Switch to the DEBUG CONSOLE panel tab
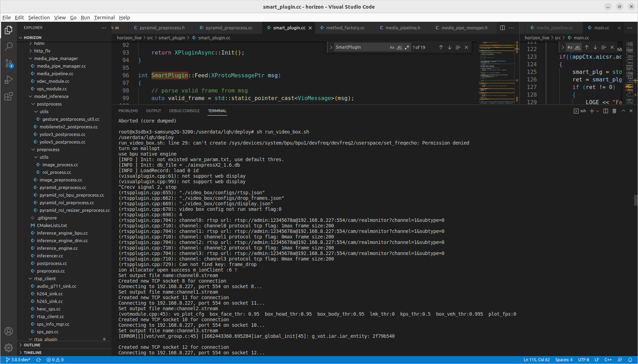 (x=184, y=111)
